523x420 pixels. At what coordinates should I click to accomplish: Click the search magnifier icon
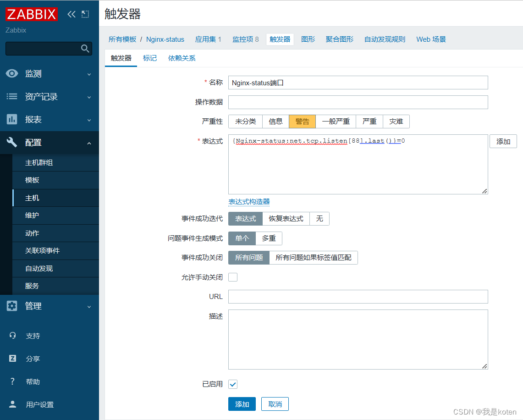click(x=85, y=49)
